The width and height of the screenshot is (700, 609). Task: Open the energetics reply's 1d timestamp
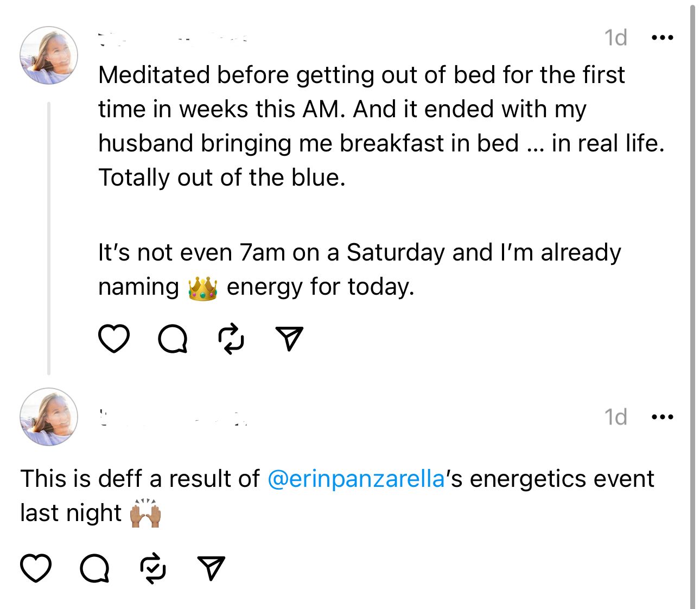[x=616, y=417]
